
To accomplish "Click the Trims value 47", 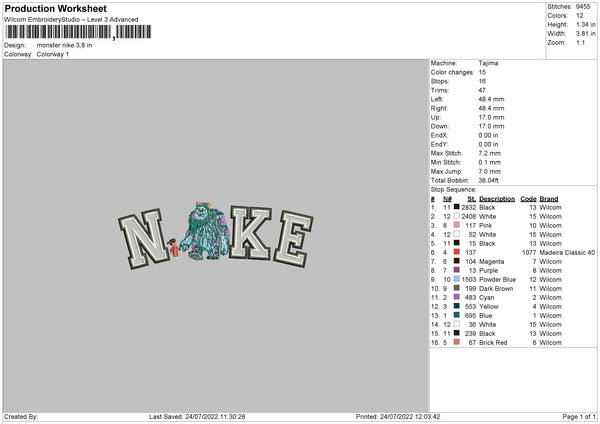I will coord(482,90).
